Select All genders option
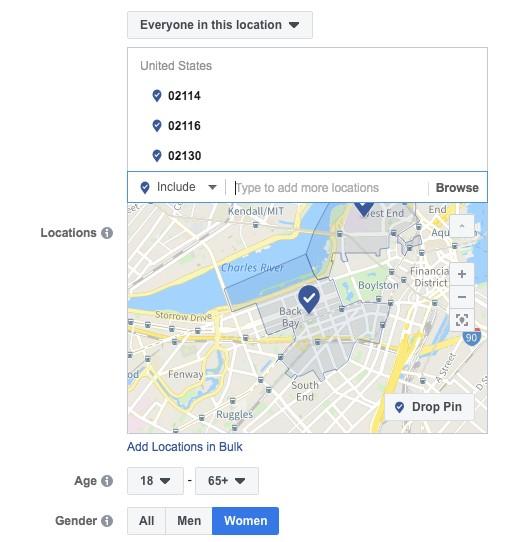 coord(147,521)
